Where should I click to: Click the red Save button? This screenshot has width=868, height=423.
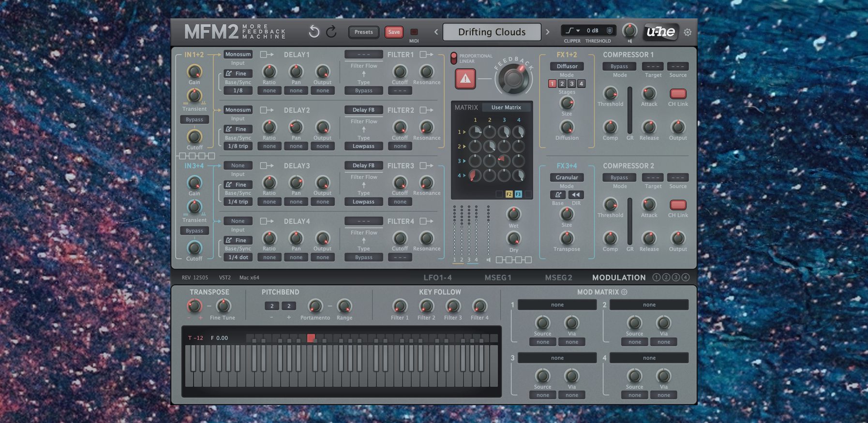click(394, 32)
